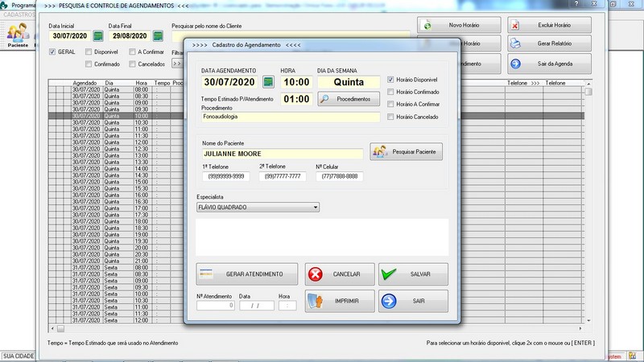Click the Agendado column header

85,83
